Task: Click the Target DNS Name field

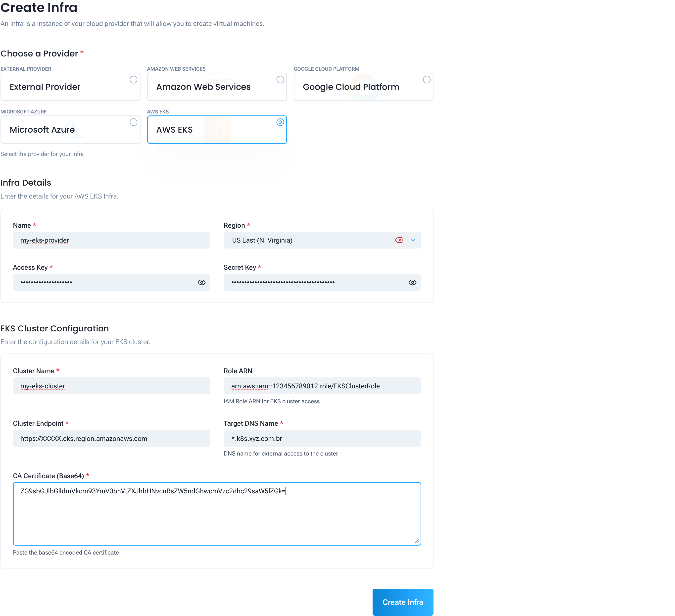Action: [322, 438]
